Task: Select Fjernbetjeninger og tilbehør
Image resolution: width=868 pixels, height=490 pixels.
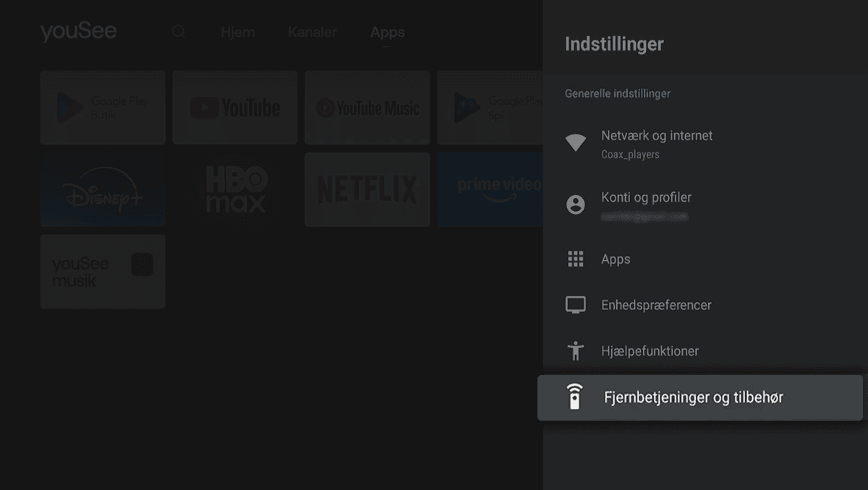Action: tap(700, 397)
